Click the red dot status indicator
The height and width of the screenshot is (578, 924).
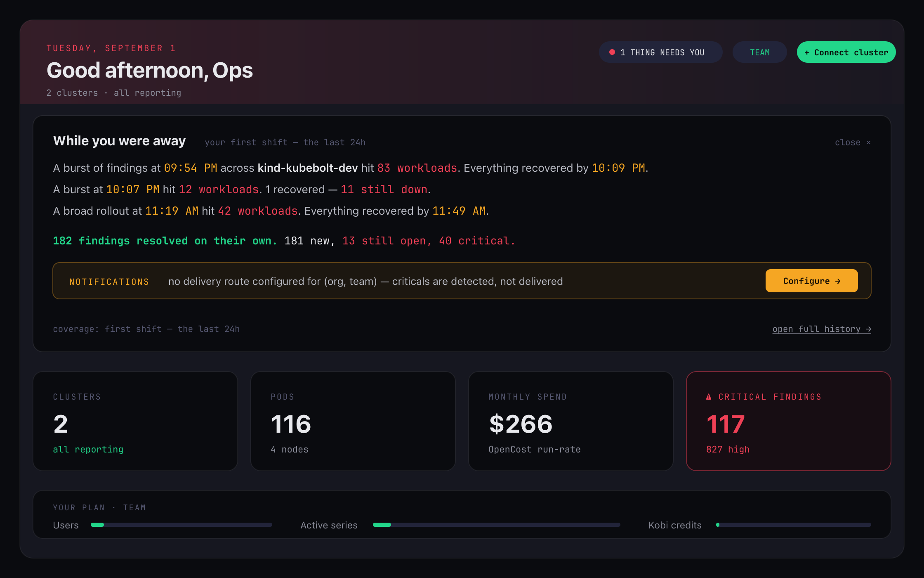click(612, 52)
